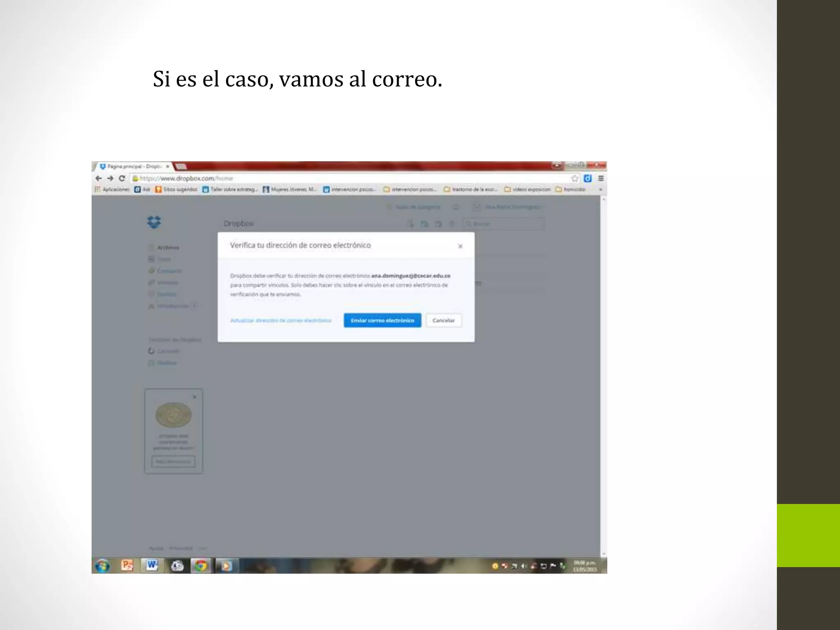The image size is (840, 630).
Task: Open the Taller sobre estrateg... bookmark
Action: 230,189
